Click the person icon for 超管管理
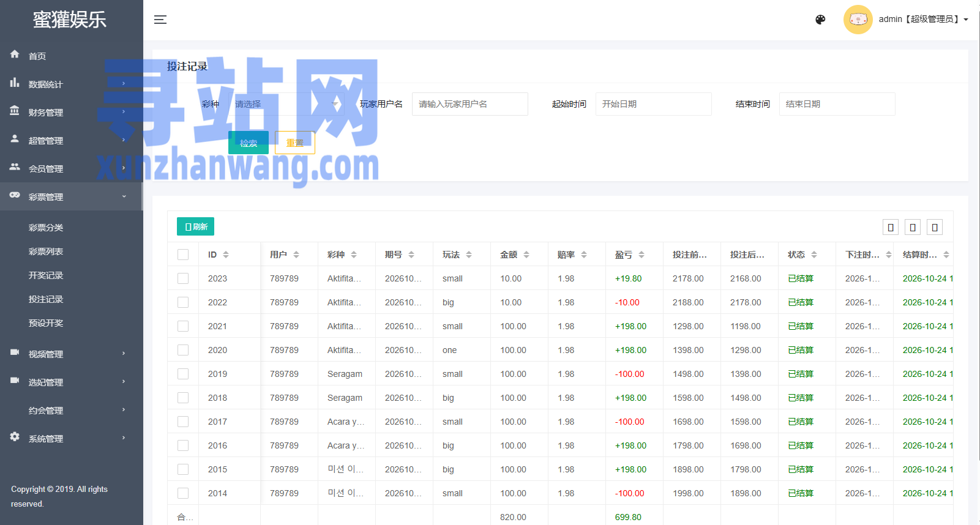 tap(15, 139)
